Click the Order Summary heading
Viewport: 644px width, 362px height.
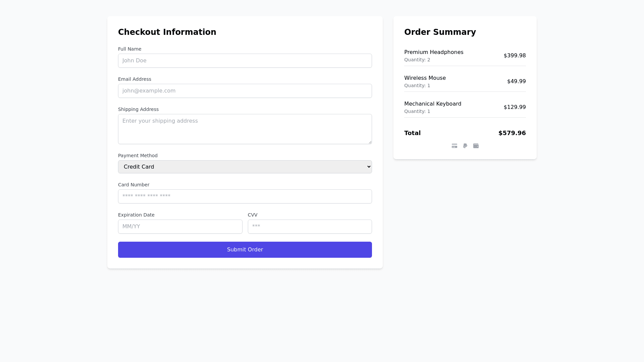click(x=440, y=32)
